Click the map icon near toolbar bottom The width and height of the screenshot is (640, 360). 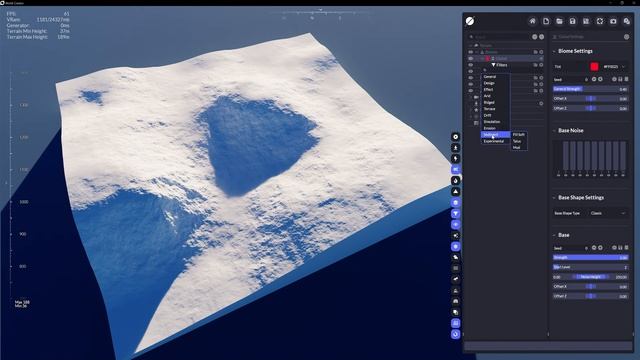(456, 323)
